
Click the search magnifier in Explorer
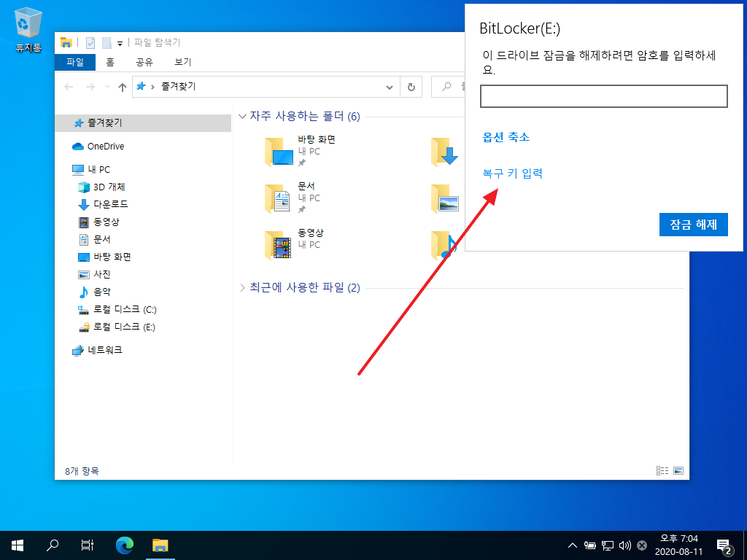pos(446,87)
